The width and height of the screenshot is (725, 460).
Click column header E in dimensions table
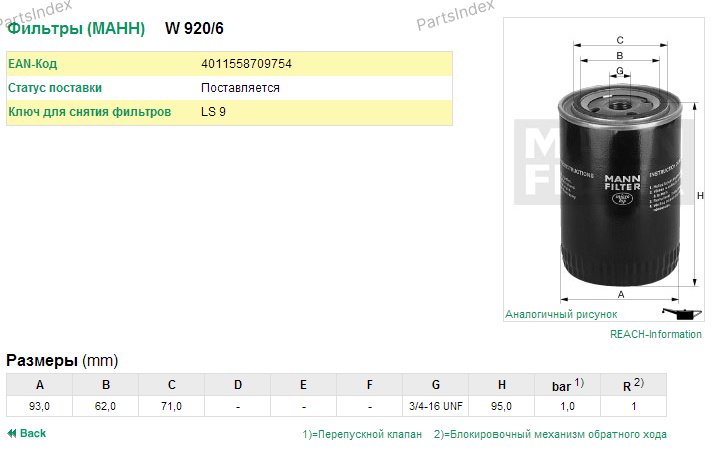(x=304, y=385)
